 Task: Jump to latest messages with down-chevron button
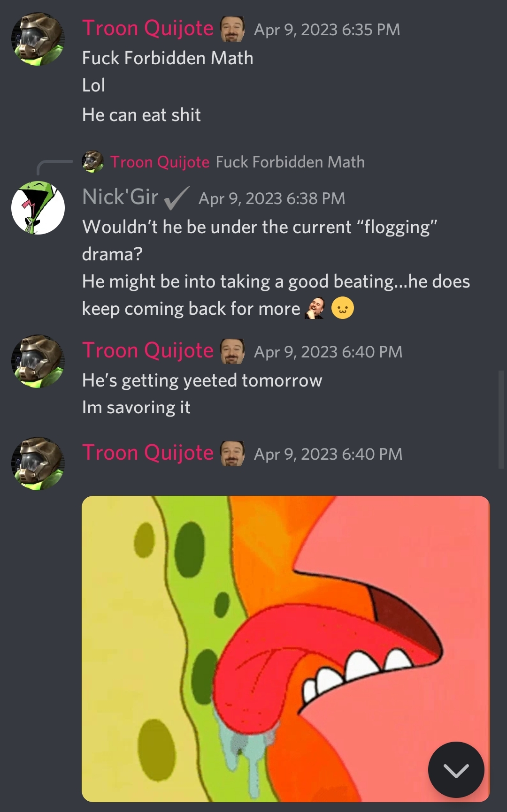[456, 770]
